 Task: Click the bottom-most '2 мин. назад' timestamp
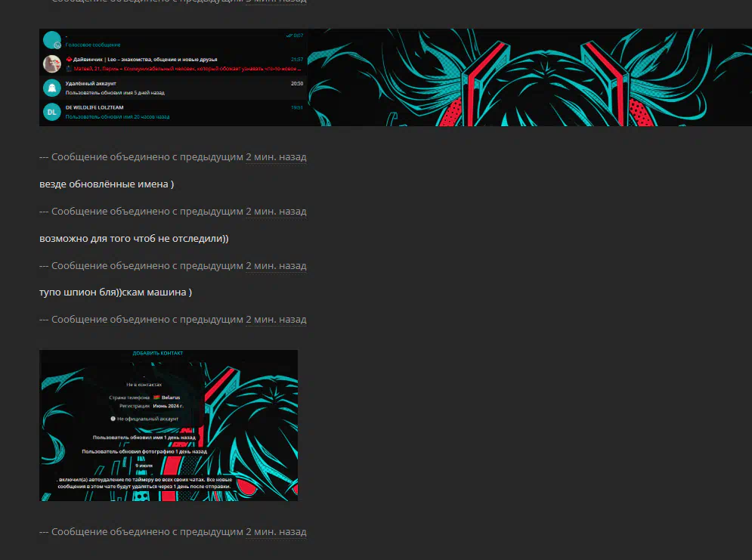click(x=276, y=532)
